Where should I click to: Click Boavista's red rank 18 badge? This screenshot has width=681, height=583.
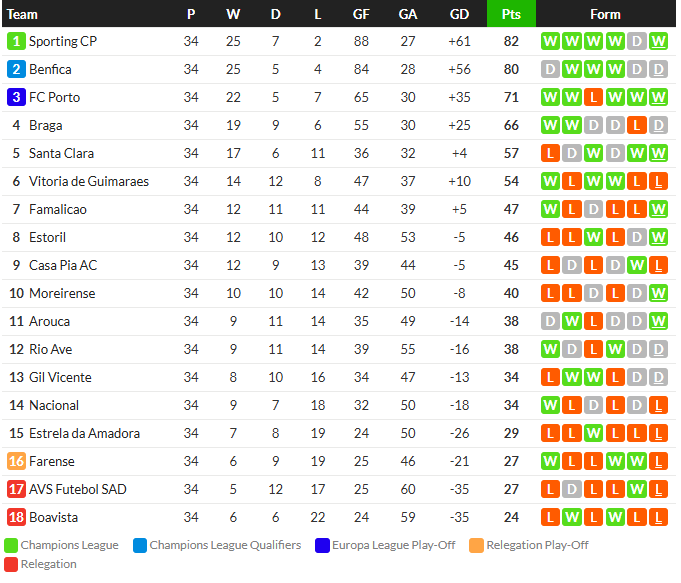pos(16,517)
